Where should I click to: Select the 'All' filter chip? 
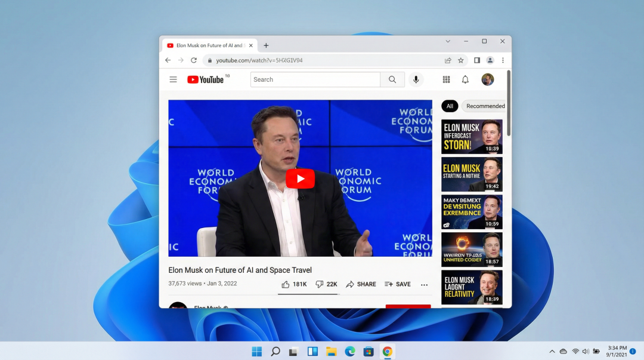point(450,106)
